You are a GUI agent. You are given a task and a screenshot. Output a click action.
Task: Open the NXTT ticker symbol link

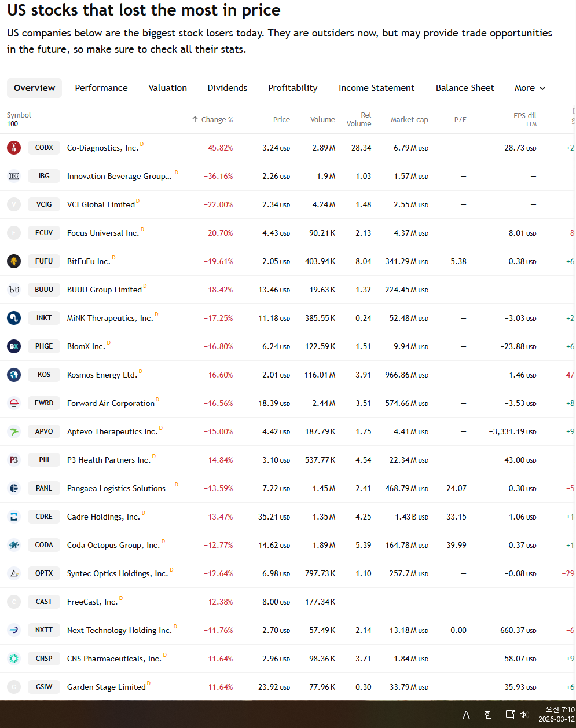coord(44,630)
